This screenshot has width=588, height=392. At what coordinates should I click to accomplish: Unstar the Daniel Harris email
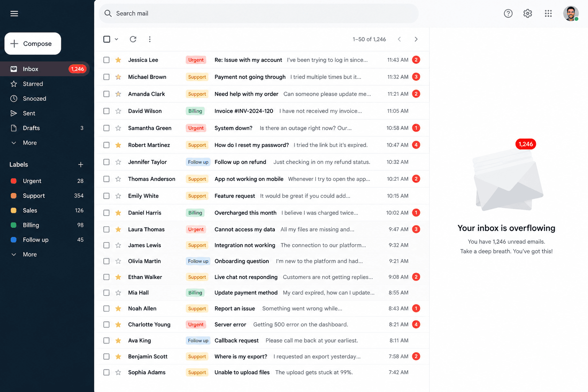tap(118, 213)
